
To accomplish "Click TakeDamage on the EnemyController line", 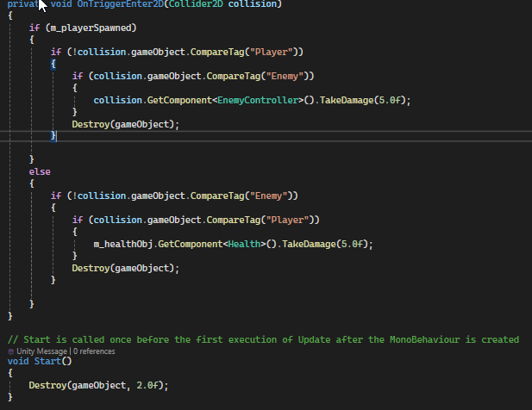I will [347, 100].
